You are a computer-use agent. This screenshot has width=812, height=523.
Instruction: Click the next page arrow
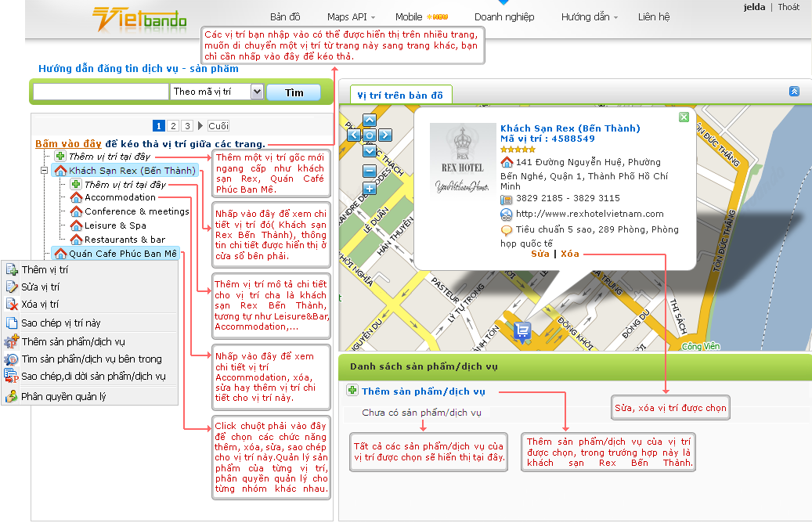[200, 126]
